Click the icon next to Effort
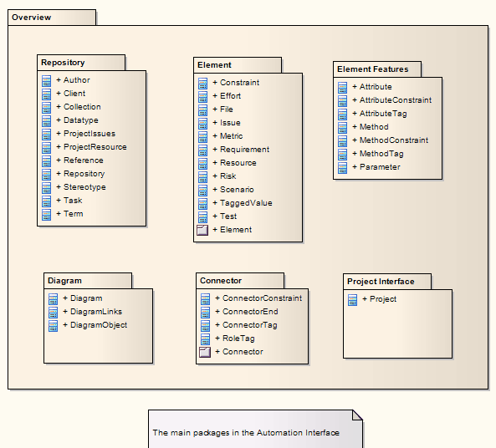The image size is (496, 448). click(202, 96)
